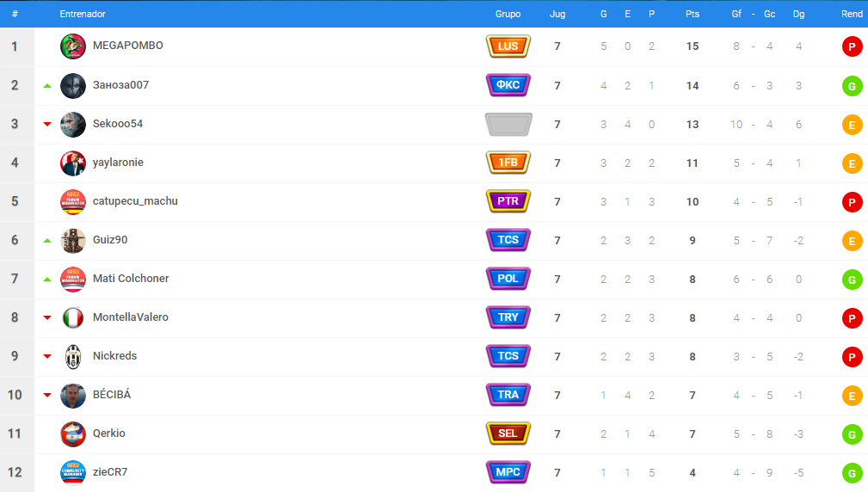868x492 pixels.
Task: Select the ФКС group badge
Action: click(x=508, y=85)
